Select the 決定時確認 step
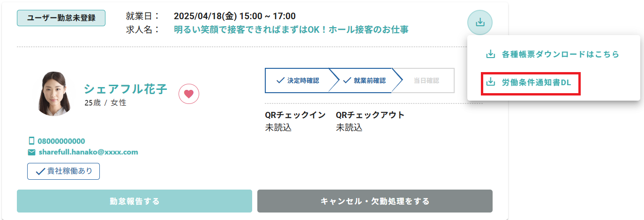 pyautogui.click(x=298, y=81)
